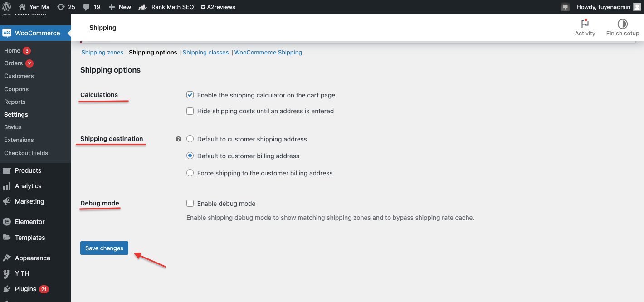
Task: Click Howdy, tuyenadmin account link
Action: (x=603, y=7)
